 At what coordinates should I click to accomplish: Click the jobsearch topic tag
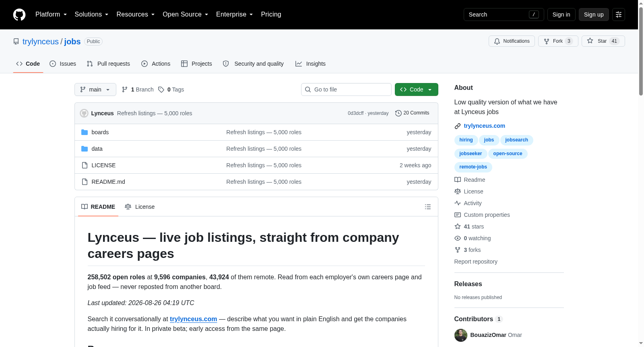point(517,140)
